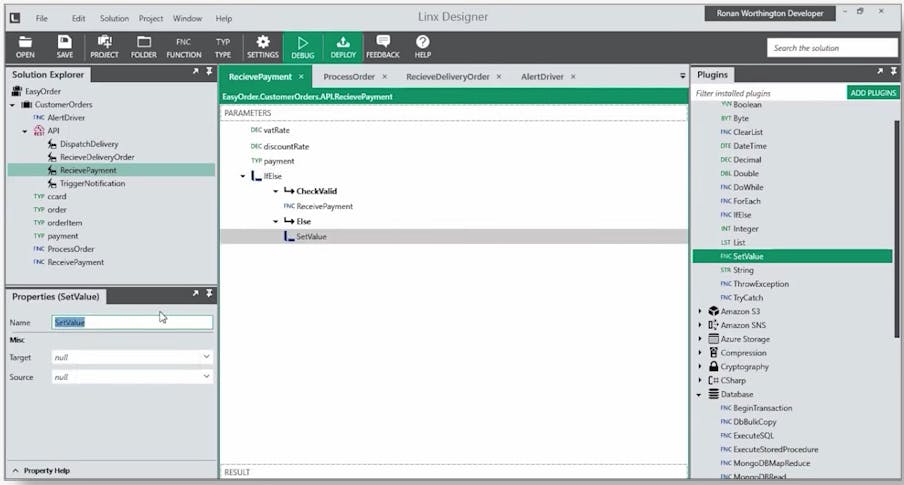The height and width of the screenshot is (485, 904).
Task: Select TriggerNotification in Solution Explorer
Action: pos(92,183)
